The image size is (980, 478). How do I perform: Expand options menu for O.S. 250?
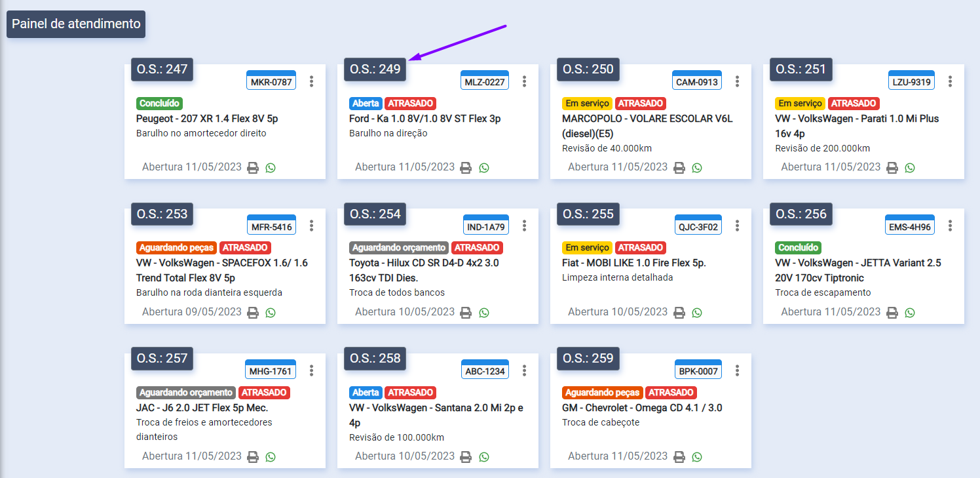(738, 81)
